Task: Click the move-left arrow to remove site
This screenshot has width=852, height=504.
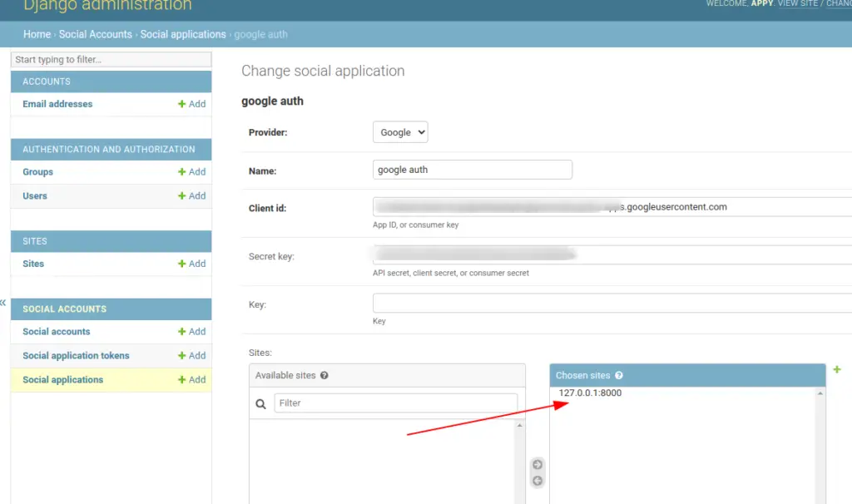Action: pyautogui.click(x=537, y=481)
